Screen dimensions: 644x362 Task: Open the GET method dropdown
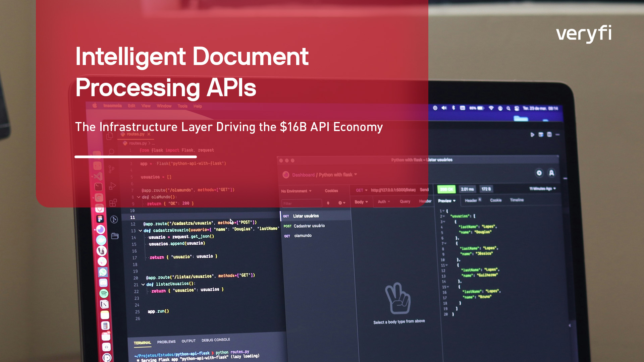(x=362, y=190)
